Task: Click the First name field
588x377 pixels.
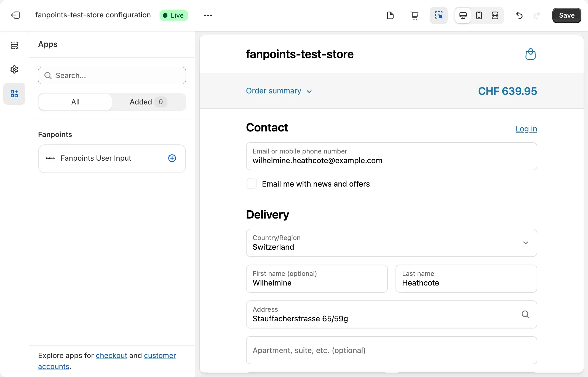Action: (317, 279)
